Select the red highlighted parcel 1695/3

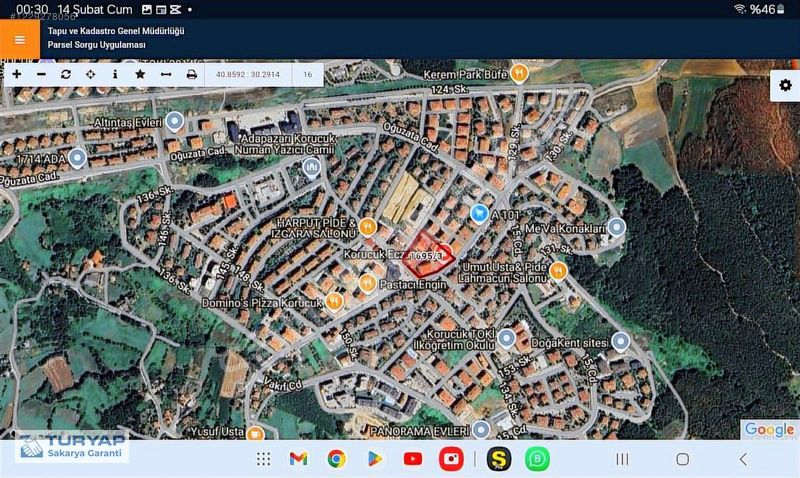[428, 255]
